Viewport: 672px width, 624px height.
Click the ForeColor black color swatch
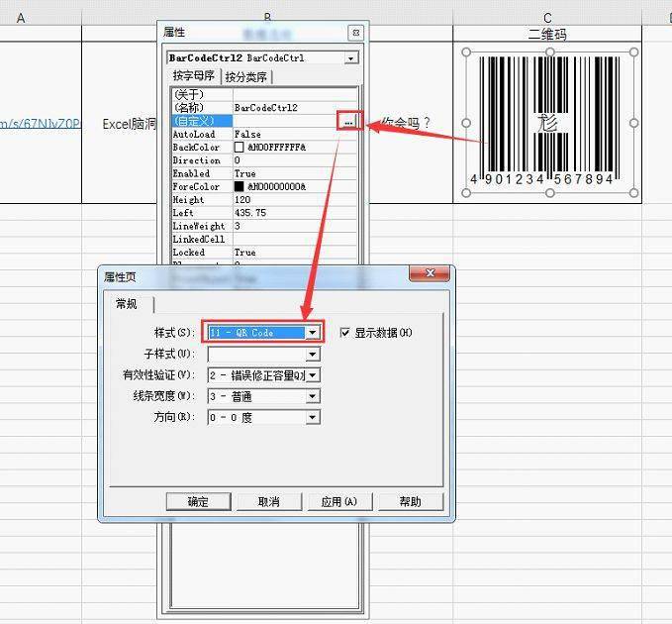click(239, 186)
